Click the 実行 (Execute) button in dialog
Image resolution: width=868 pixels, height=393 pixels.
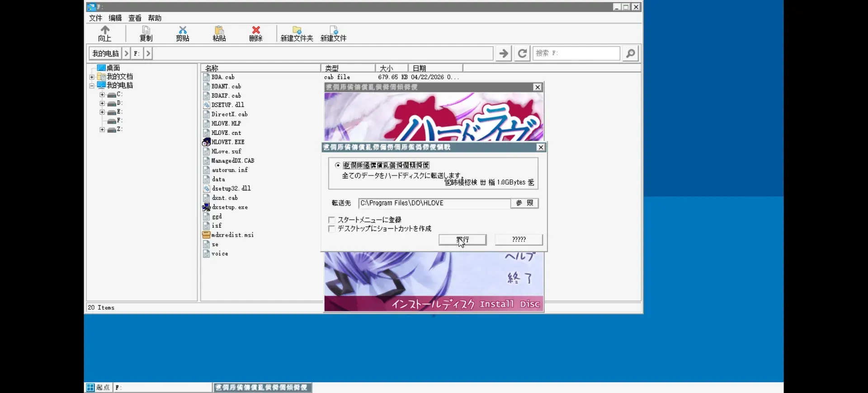pos(462,239)
